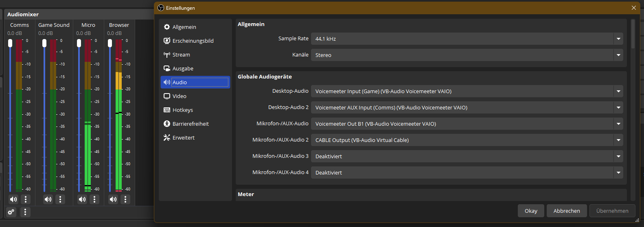Viewport: 644px width, 227px height.
Task: Open the Game Sound channel options menu
Action: click(60, 199)
